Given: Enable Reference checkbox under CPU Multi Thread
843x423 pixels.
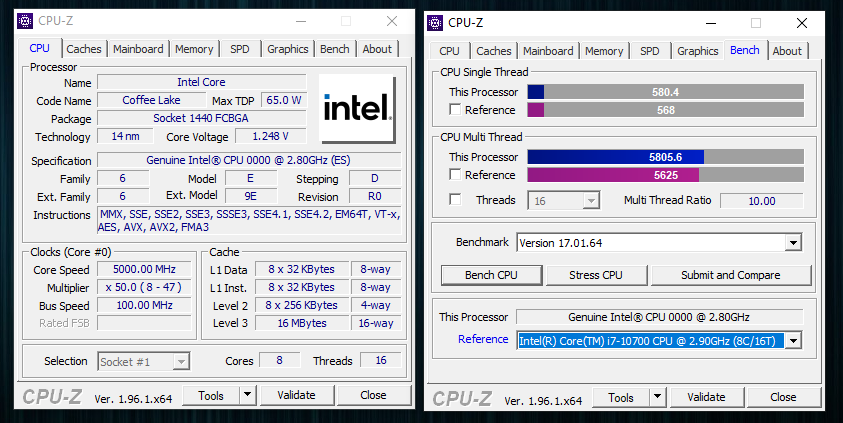Looking at the screenshot, I should click(455, 175).
